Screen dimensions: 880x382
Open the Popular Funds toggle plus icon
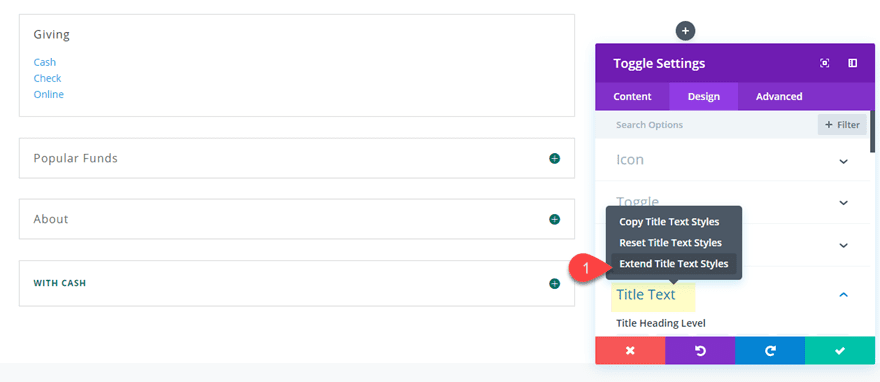pos(554,158)
